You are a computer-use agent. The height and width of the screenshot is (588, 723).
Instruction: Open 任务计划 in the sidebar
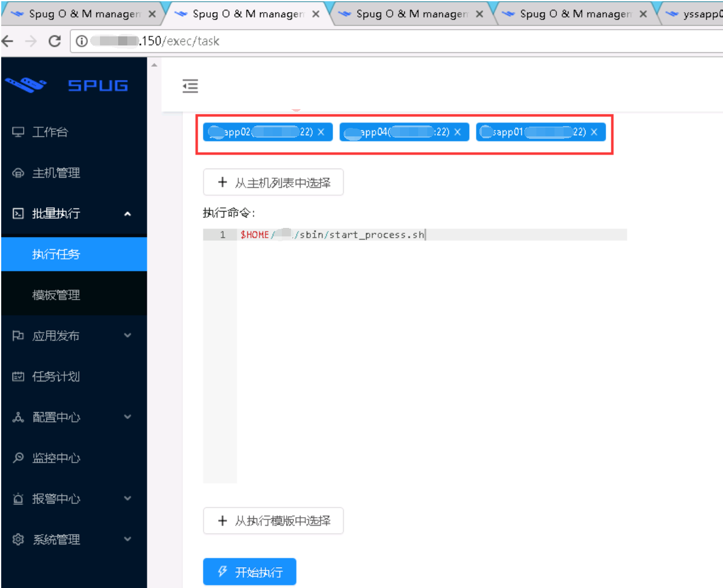[x=74, y=376]
